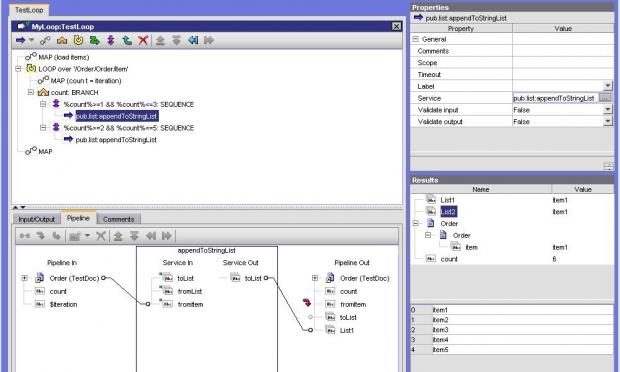Select the second pub.list:appendToStringList step
This screenshot has height=372, width=620.
(x=116, y=140)
